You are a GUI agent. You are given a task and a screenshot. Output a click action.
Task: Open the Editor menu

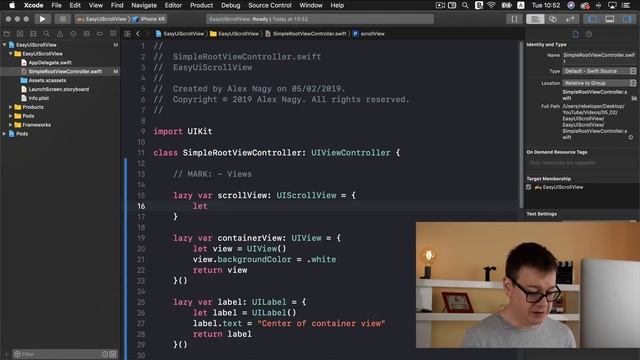[173, 5]
